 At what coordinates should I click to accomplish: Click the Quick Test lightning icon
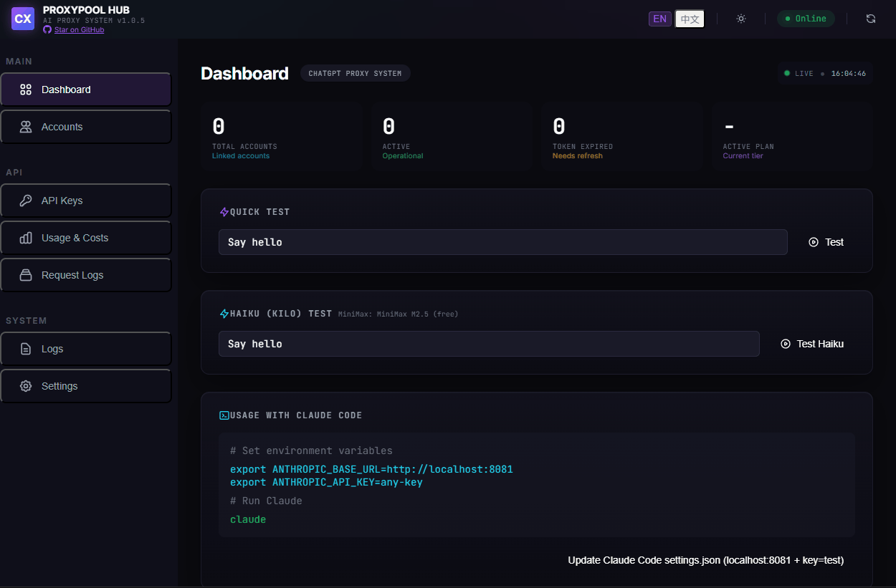(x=224, y=212)
